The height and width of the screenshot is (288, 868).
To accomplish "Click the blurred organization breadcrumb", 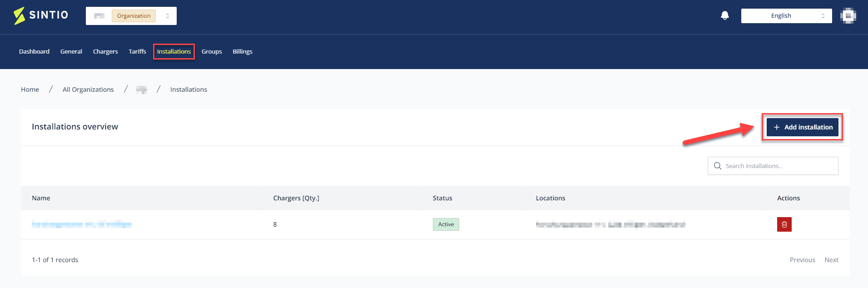I will pos(142,89).
